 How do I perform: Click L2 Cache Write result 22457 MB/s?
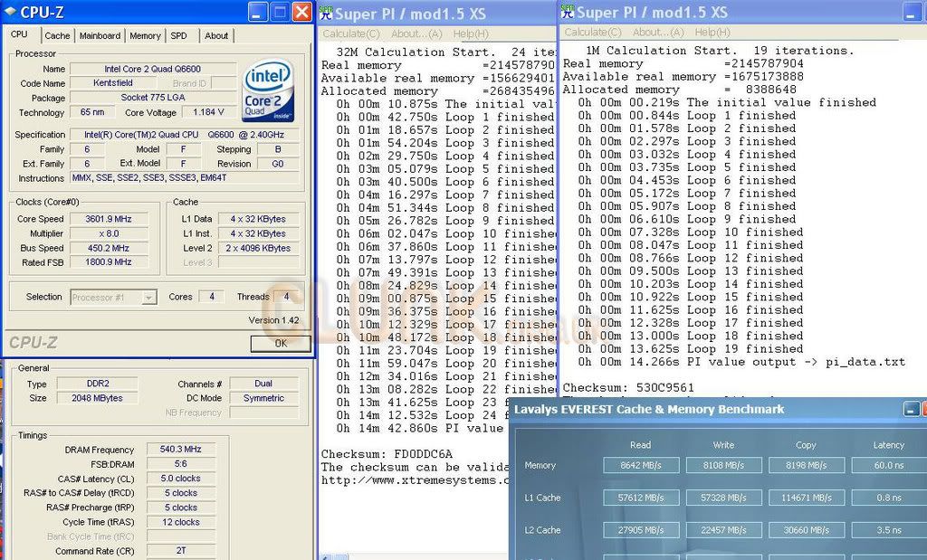(723, 530)
